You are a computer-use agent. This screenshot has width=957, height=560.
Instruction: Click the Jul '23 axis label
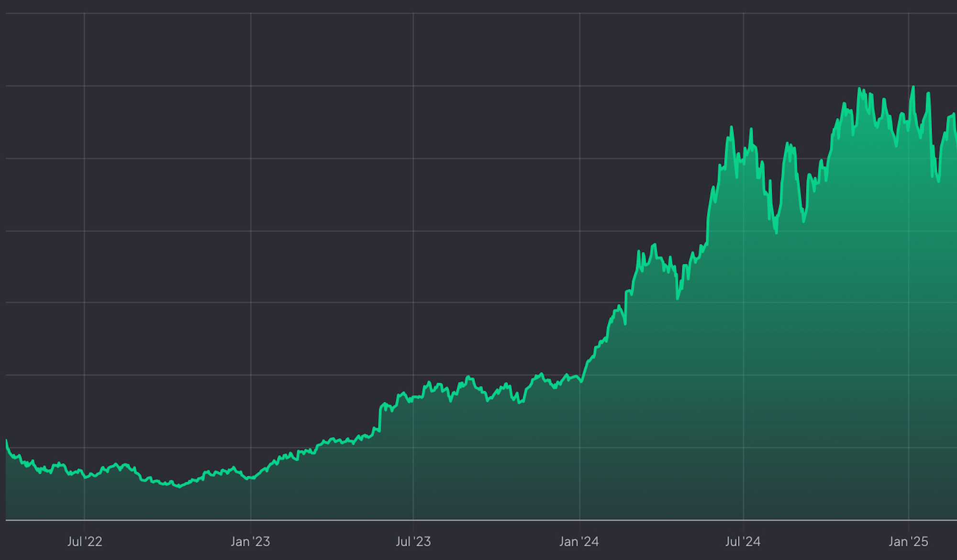coord(413,541)
